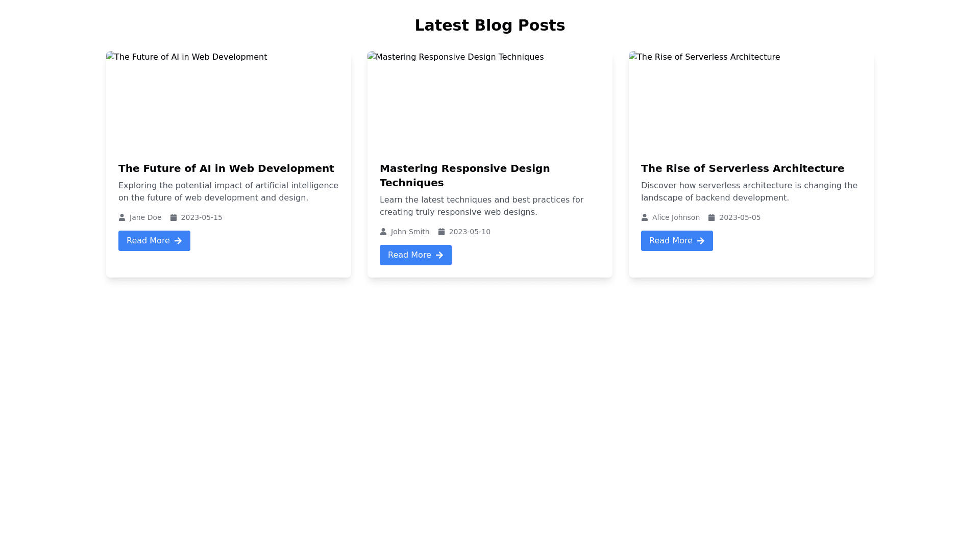Click the Serverless Architecture image

[x=751, y=100]
